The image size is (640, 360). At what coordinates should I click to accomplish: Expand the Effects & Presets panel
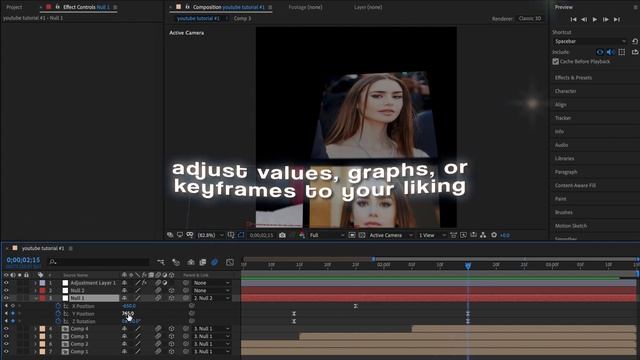coord(573,78)
